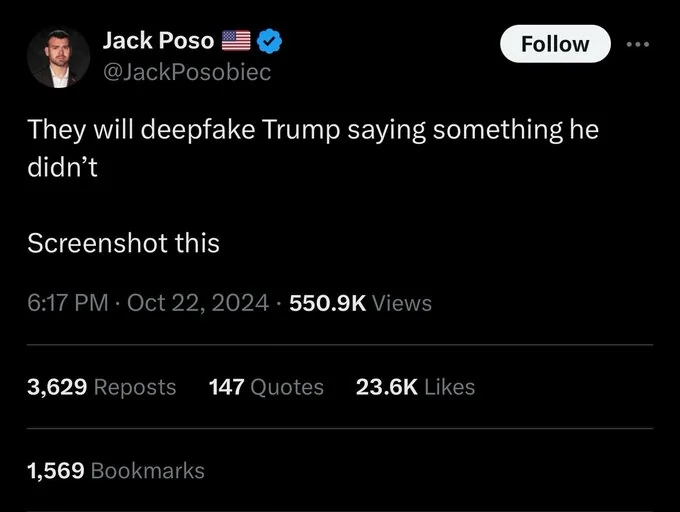The image size is (680, 512).
Task: Open Jack Poso's profile picture
Action: click(55, 58)
